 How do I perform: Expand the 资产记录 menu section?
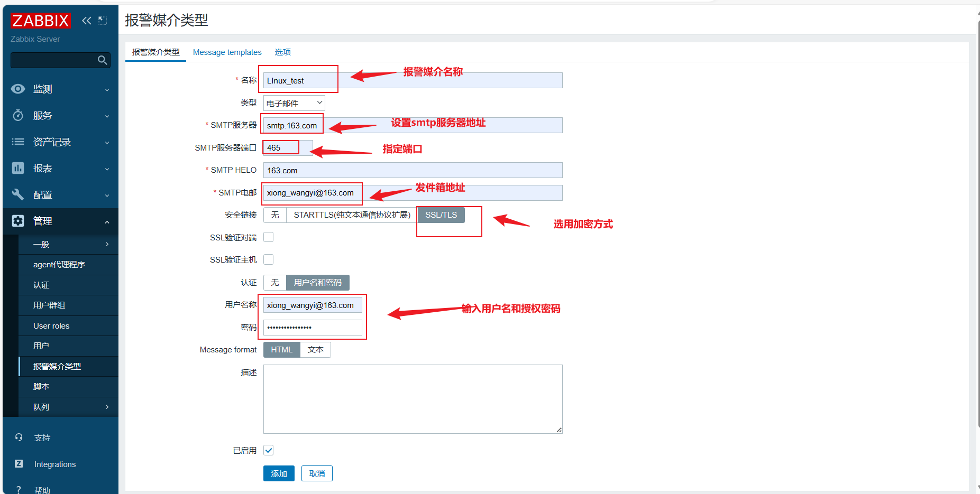[x=60, y=142]
